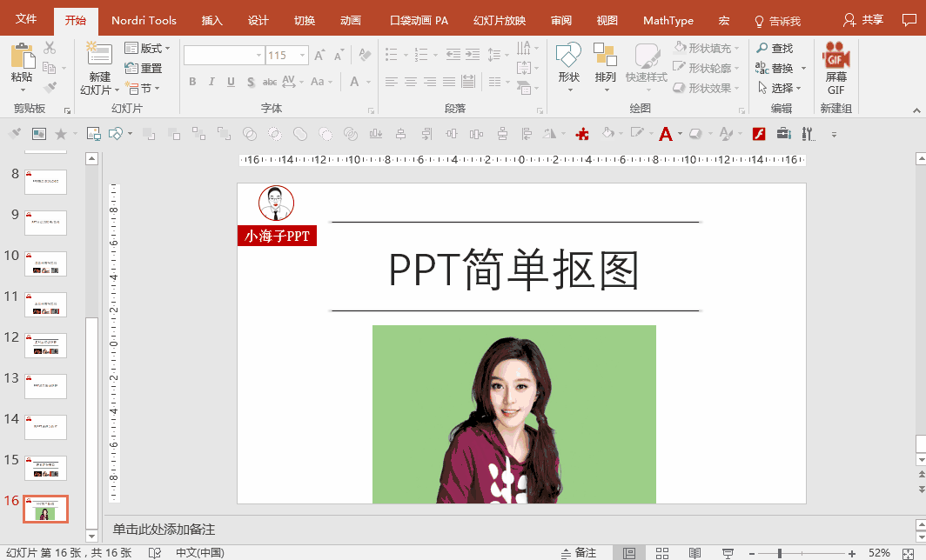Viewport: 926px width, 560px height.
Task: Click the red font color A icon
Action: tap(666, 134)
